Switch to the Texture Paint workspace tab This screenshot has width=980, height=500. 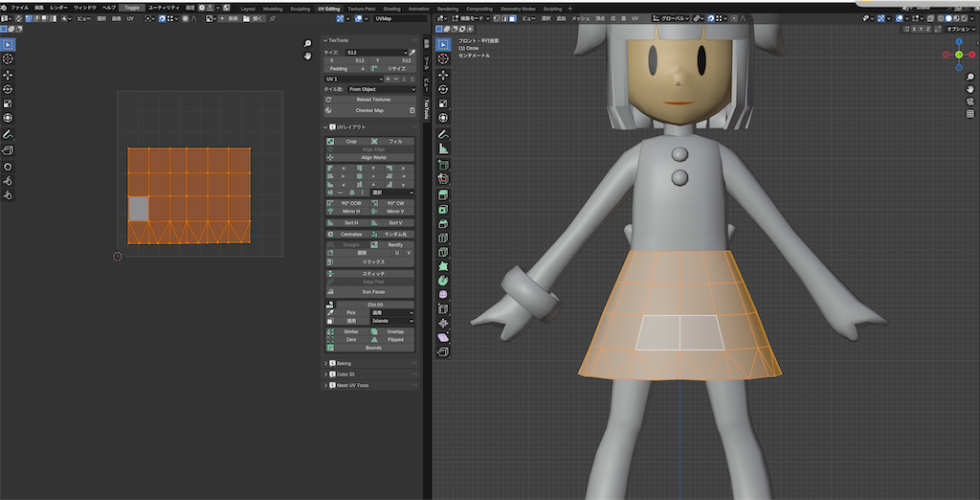361,9
